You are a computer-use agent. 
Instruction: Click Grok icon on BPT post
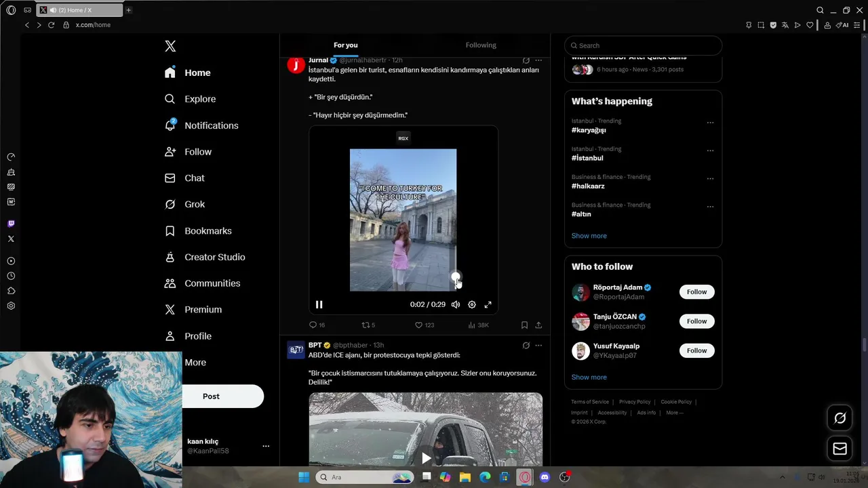click(x=526, y=345)
